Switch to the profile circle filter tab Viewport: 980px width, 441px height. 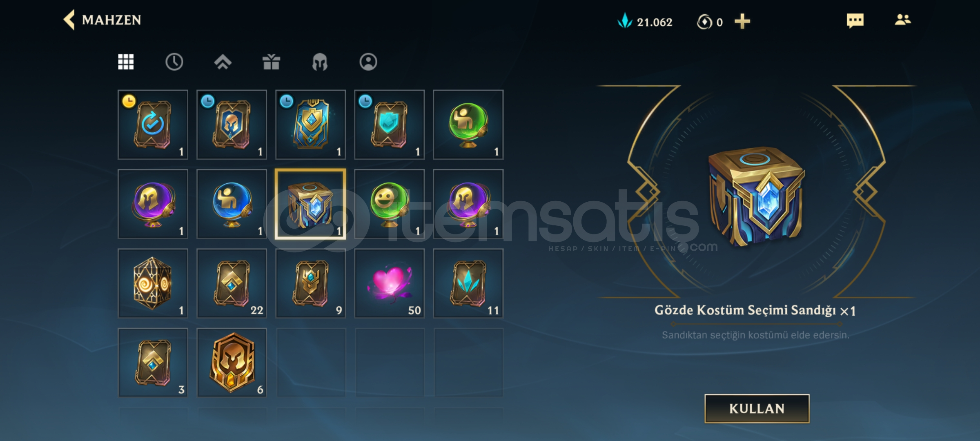click(368, 62)
